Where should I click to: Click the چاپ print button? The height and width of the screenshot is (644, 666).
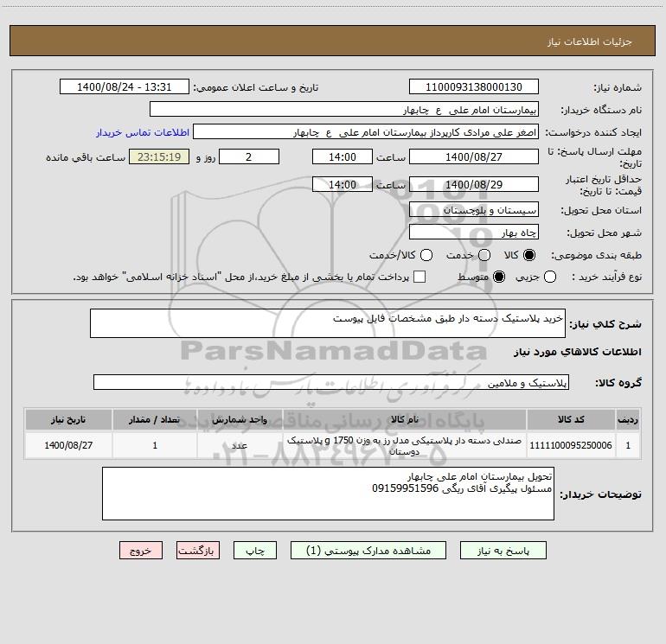coord(255,551)
